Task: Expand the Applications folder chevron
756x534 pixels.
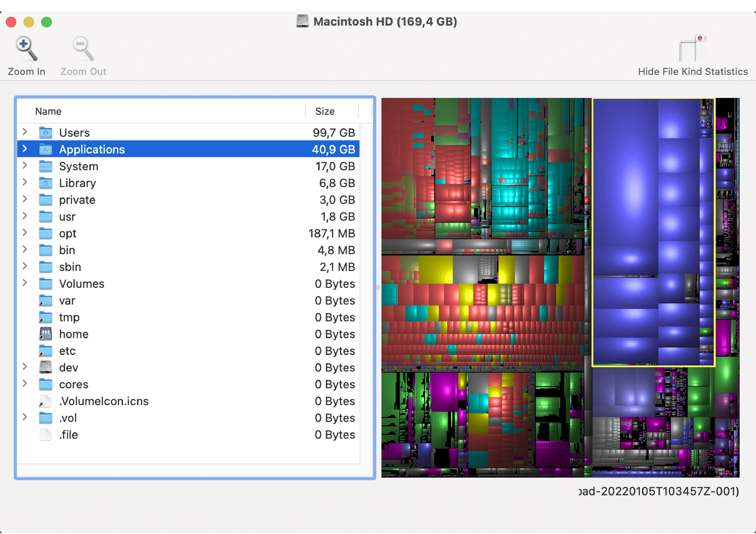Action: click(25, 149)
